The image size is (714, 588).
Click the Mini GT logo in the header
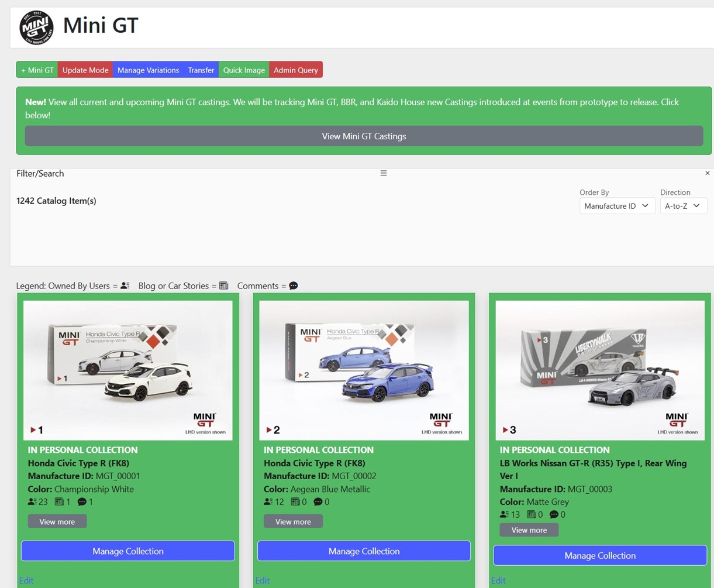pos(36,26)
